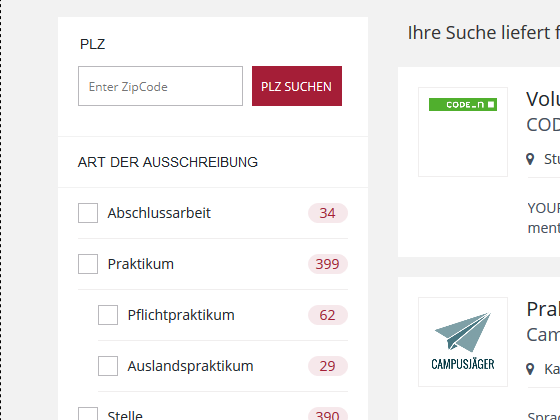The image size is (560, 420).
Task: Click the 399 count badge for Praktikum
Action: 328,264
